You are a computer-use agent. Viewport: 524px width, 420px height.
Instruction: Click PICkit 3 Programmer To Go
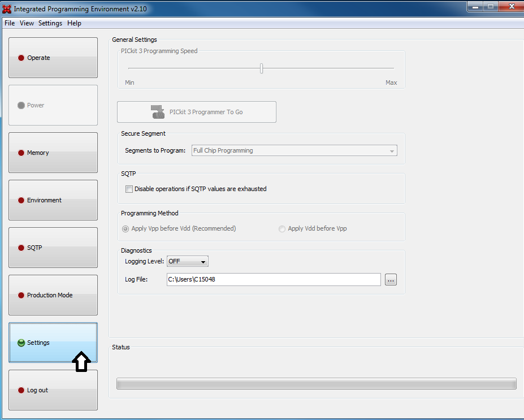tap(196, 112)
